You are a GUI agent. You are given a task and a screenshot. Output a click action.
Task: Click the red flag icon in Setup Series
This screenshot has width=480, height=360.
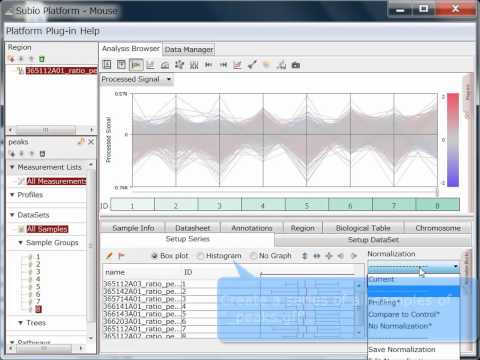121,256
